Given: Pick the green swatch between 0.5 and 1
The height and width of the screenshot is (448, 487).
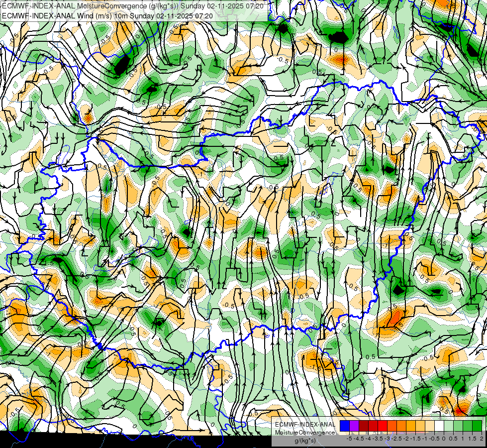Looking at the screenshot, I should [458, 426].
